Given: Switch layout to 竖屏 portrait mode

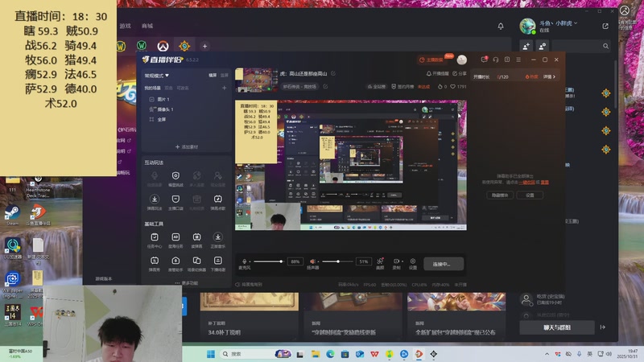Looking at the screenshot, I should tap(225, 76).
